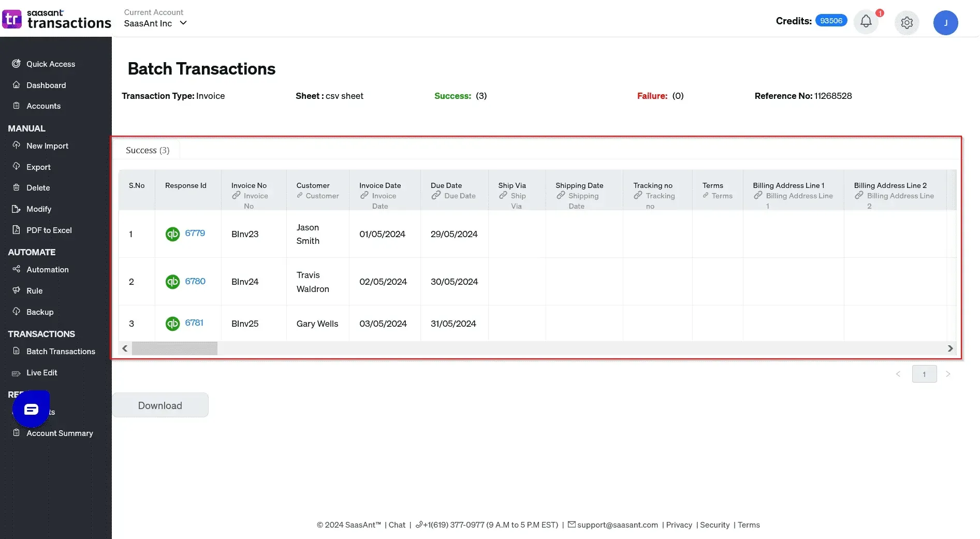The height and width of the screenshot is (539, 980).
Task: Go to next page arrow in pagination
Action: tap(948, 374)
